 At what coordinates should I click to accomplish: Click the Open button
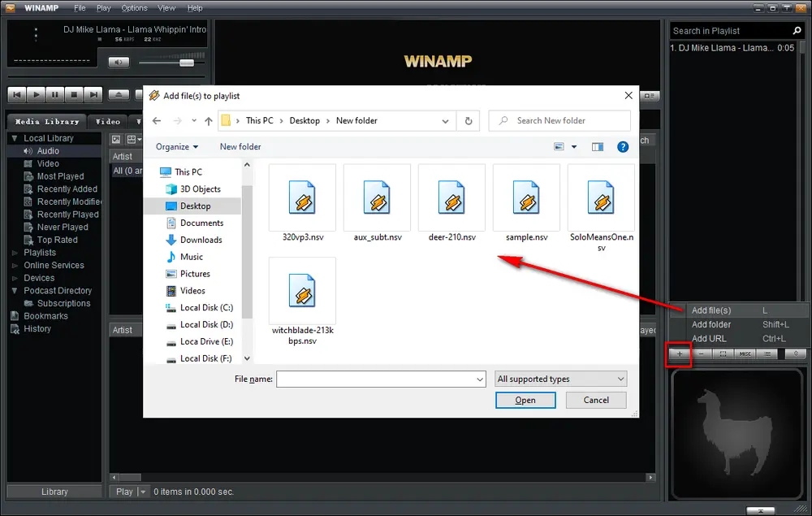click(525, 400)
